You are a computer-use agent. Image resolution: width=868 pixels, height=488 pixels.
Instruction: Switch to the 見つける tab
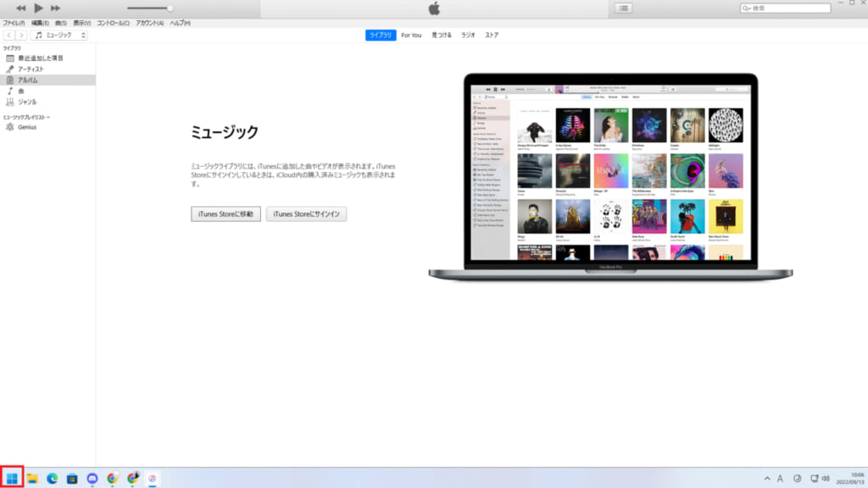click(442, 35)
